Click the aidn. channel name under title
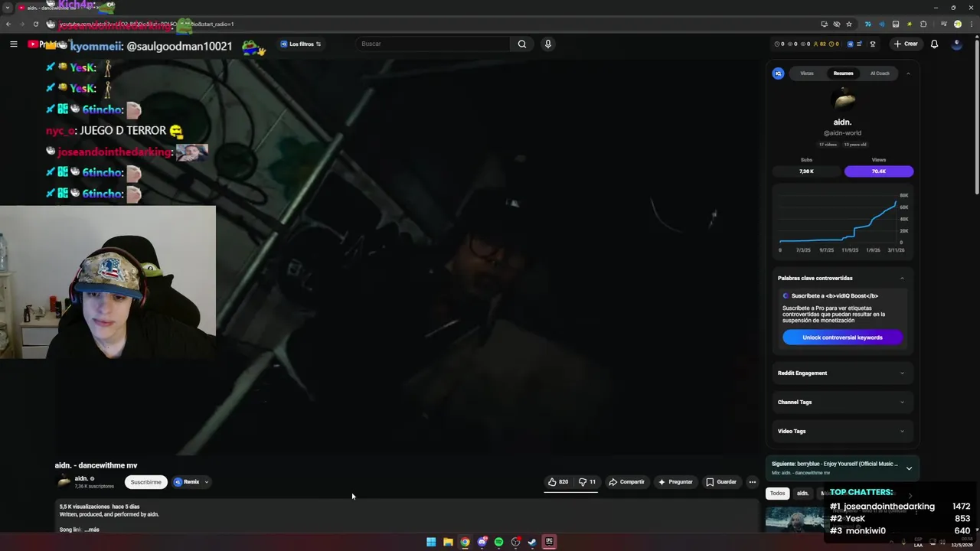Screen dimensions: 980x551 click(81, 478)
